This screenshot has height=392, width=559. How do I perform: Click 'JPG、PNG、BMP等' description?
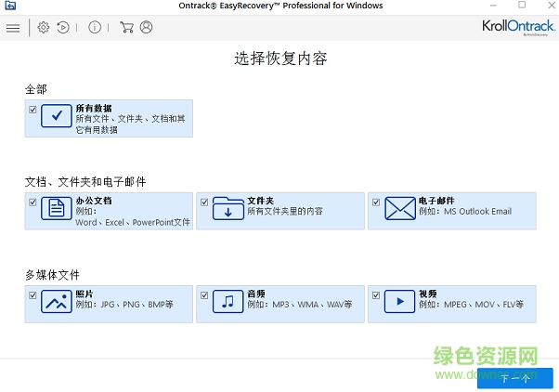click(136, 305)
